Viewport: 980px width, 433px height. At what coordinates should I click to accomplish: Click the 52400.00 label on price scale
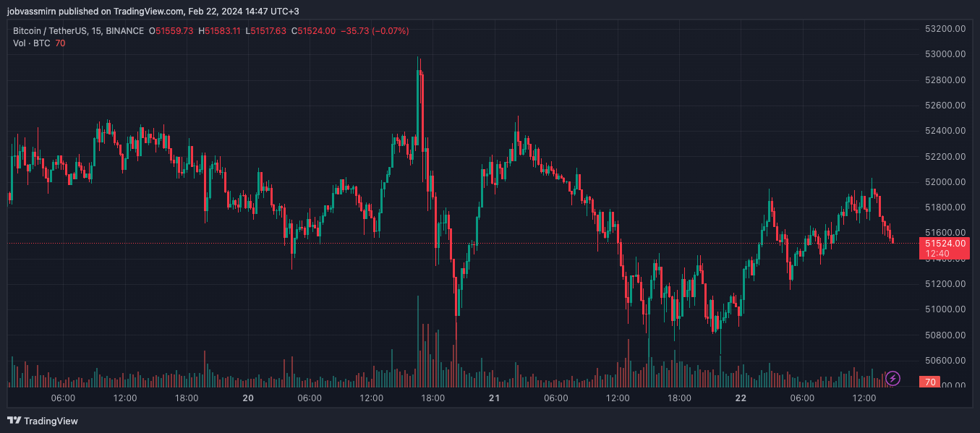[945, 131]
